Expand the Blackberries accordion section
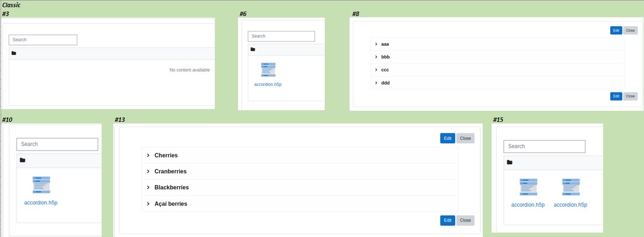This screenshot has width=644, height=237. click(300, 187)
